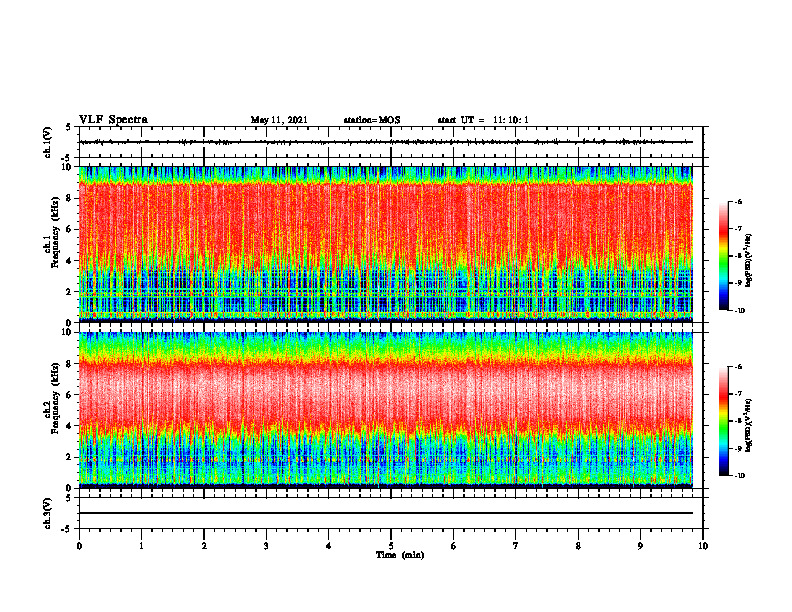Image resolution: width=792 pixels, height=612 pixels.
Task: Click the "-7" label on ch.1 color scale
Action: 738,229
